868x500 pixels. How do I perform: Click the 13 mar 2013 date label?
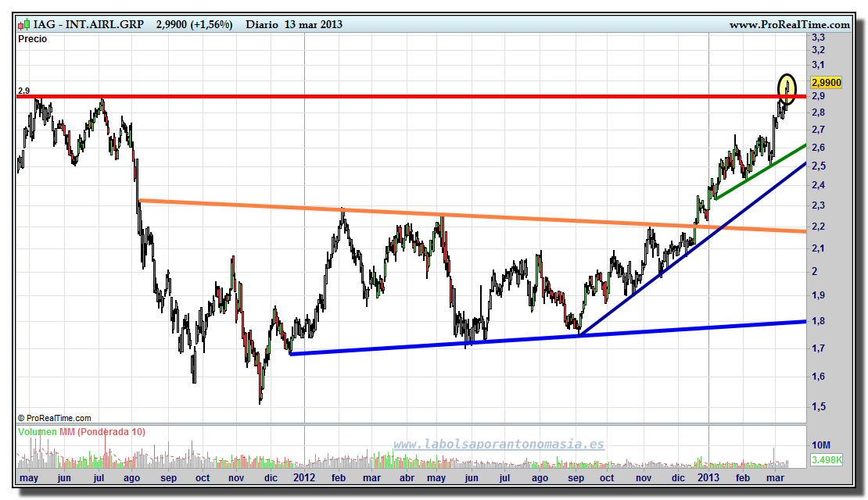pos(315,24)
